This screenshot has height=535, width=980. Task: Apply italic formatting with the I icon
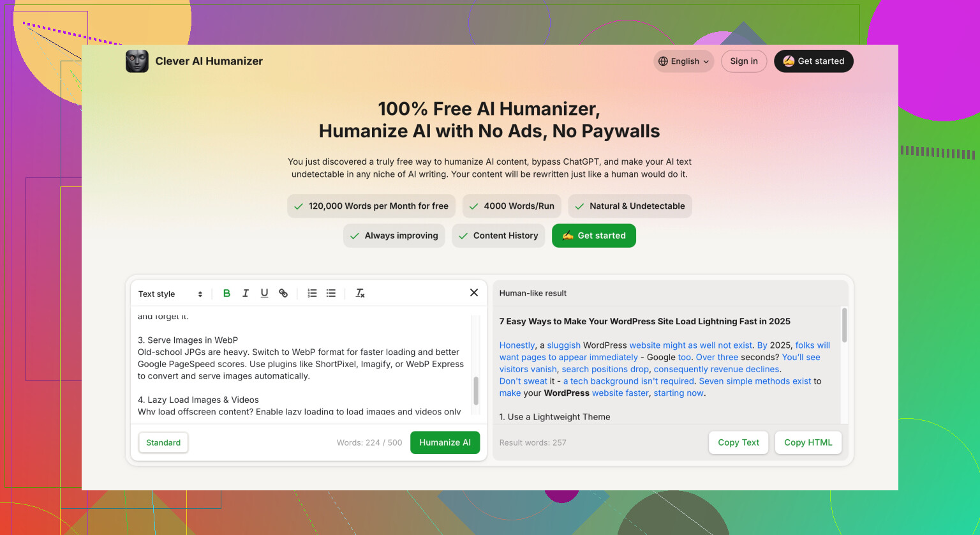coord(246,293)
